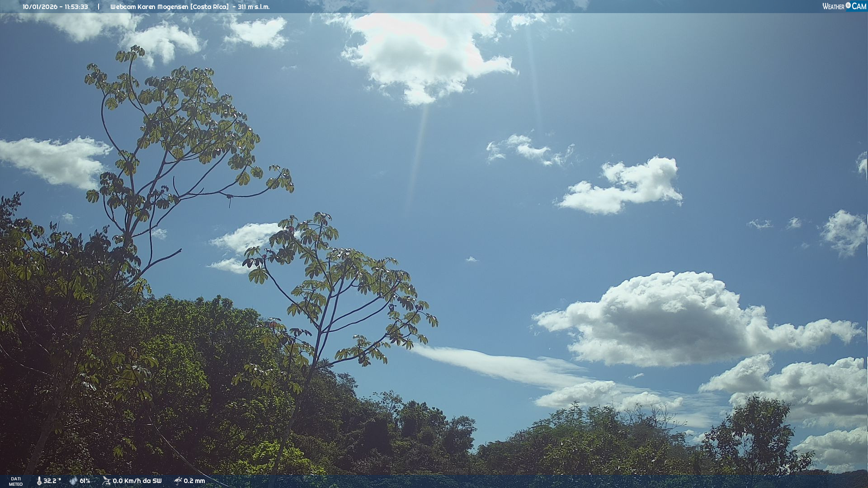Select the 32.2° temperature reading
This screenshot has width=868, height=488.
pyautogui.click(x=52, y=481)
